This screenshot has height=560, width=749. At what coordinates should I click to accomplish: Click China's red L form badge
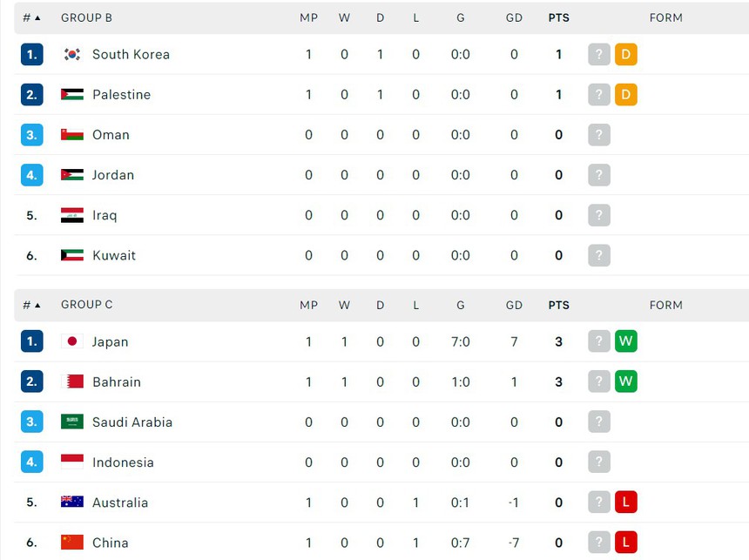pyautogui.click(x=625, y=542)
